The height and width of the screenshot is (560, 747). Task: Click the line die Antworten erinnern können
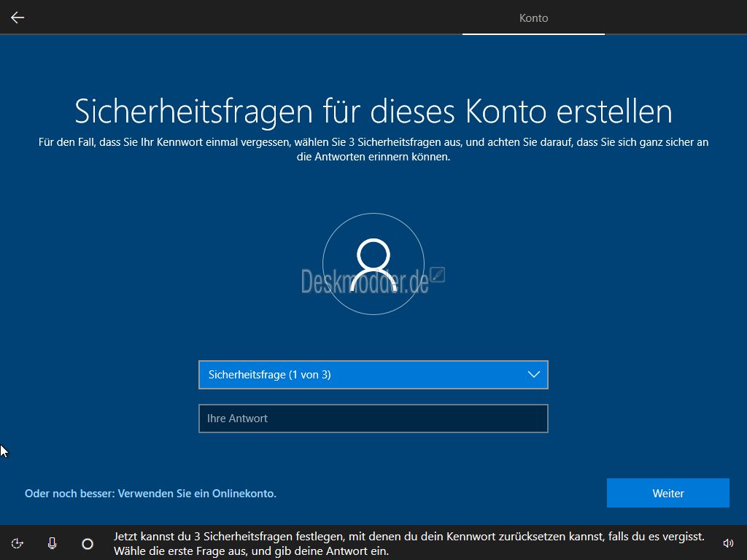(373, 157)
